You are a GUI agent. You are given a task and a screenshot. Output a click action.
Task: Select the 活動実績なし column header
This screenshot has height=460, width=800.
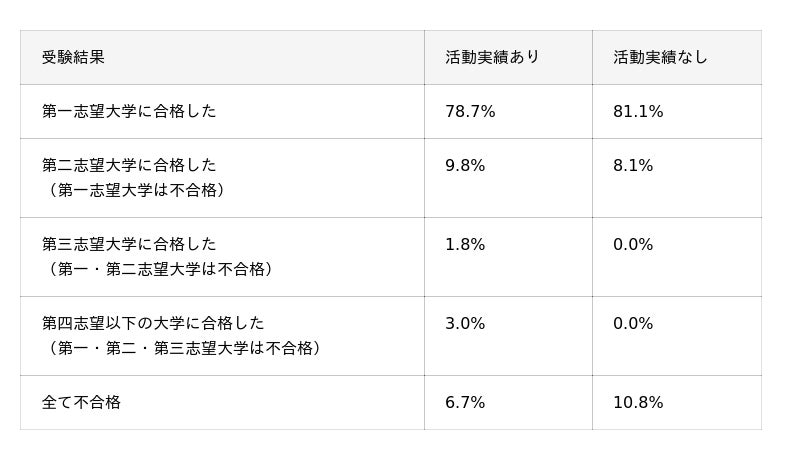[x=660, y=57]
